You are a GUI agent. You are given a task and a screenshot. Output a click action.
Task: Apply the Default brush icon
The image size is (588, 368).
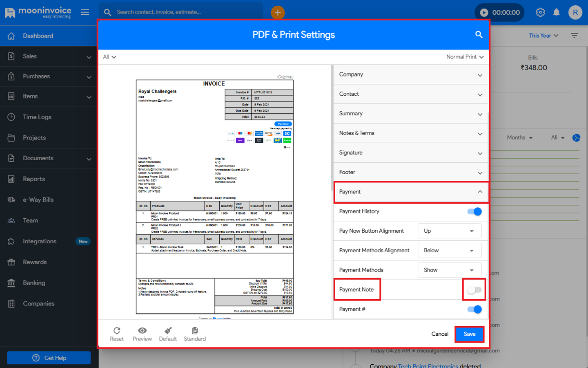coord(168,330)
